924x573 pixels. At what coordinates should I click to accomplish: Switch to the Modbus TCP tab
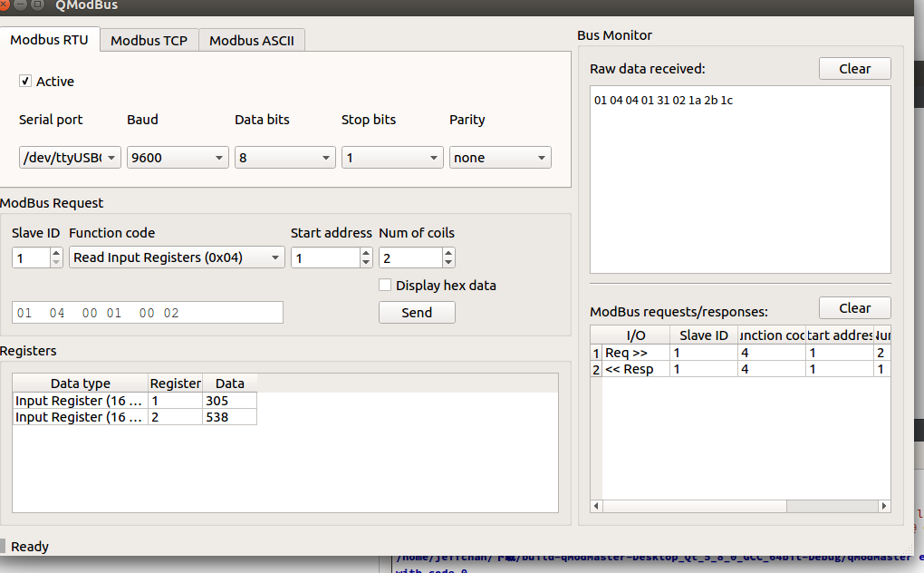tap(149, 40)
